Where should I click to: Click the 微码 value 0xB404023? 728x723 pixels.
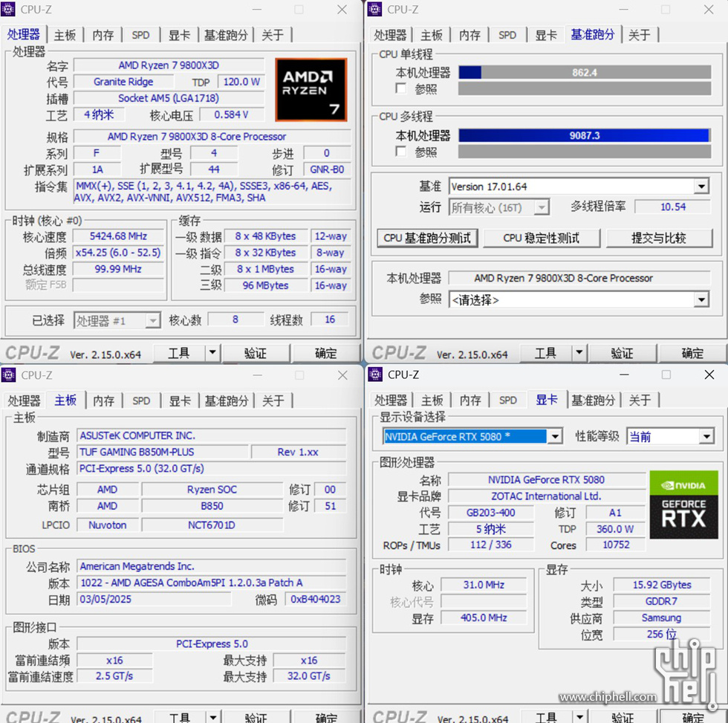tap(316, 600)
